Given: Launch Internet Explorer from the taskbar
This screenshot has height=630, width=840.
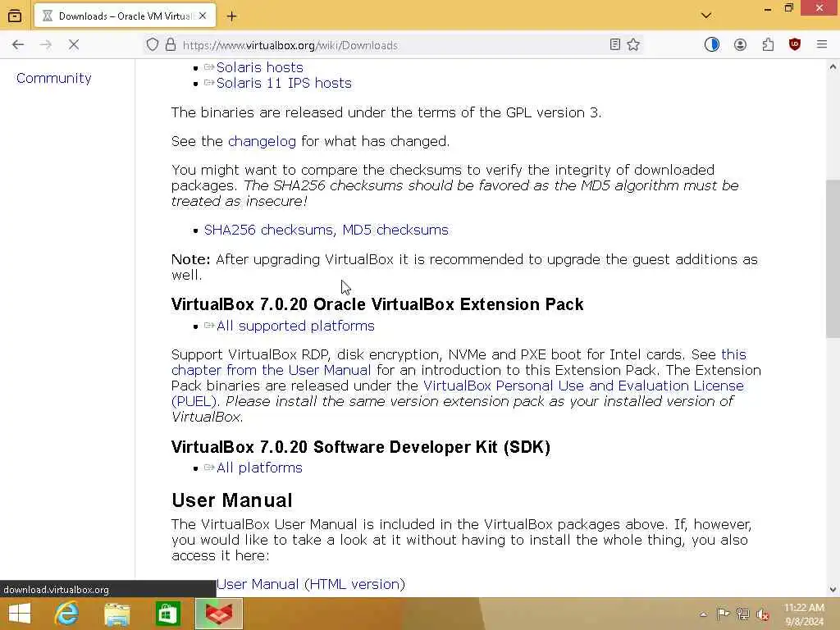Looking at the screenshot, I should (67, 614).
